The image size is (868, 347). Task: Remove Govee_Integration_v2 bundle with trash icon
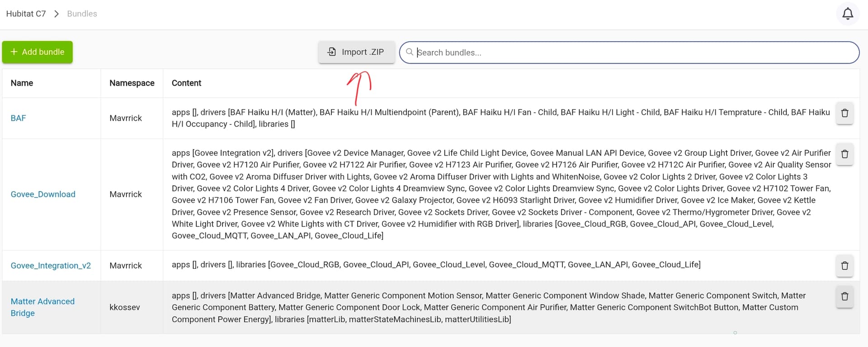pos(844,266)
